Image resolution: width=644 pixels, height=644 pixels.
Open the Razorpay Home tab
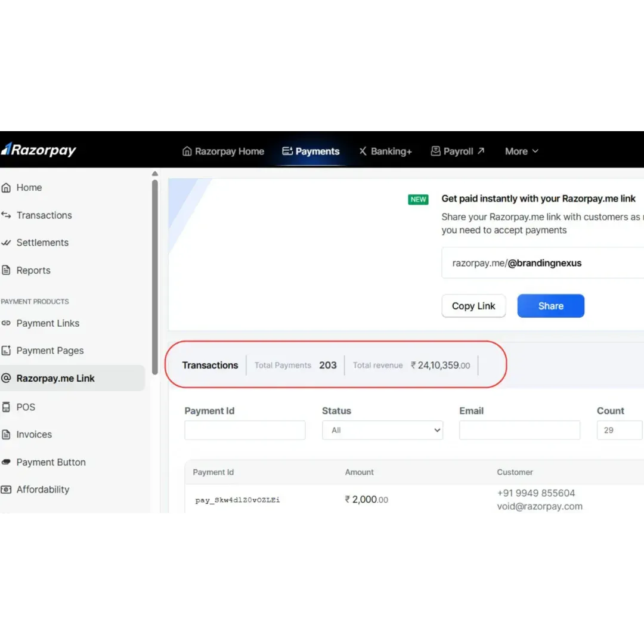pyautogui.click(x=223, y=151)
